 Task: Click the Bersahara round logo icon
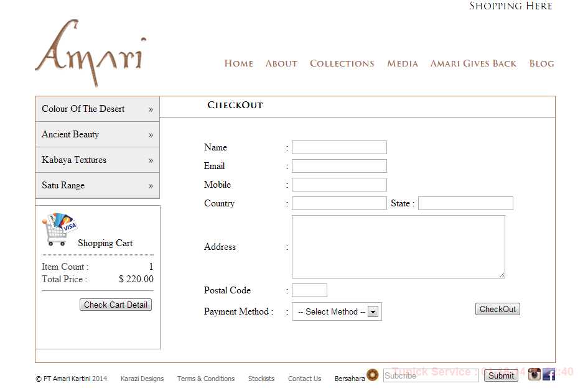[372, 374]
